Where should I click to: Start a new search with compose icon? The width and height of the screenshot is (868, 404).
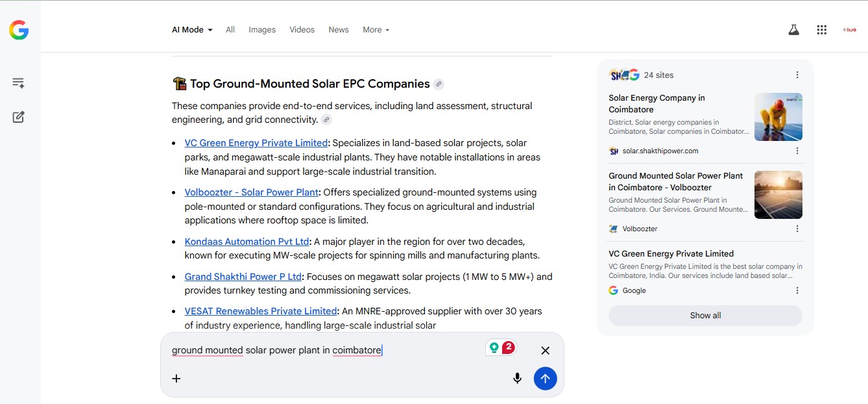tap(18, 117)
